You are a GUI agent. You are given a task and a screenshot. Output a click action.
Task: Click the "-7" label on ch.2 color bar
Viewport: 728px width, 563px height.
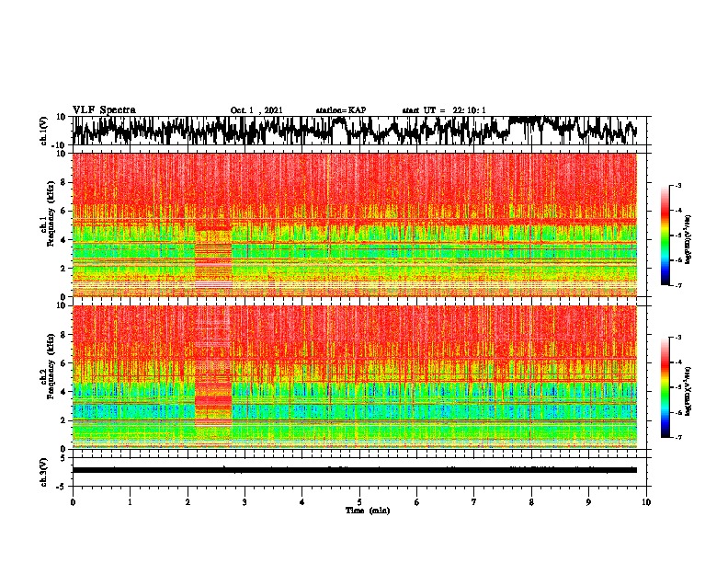point(677,438)
